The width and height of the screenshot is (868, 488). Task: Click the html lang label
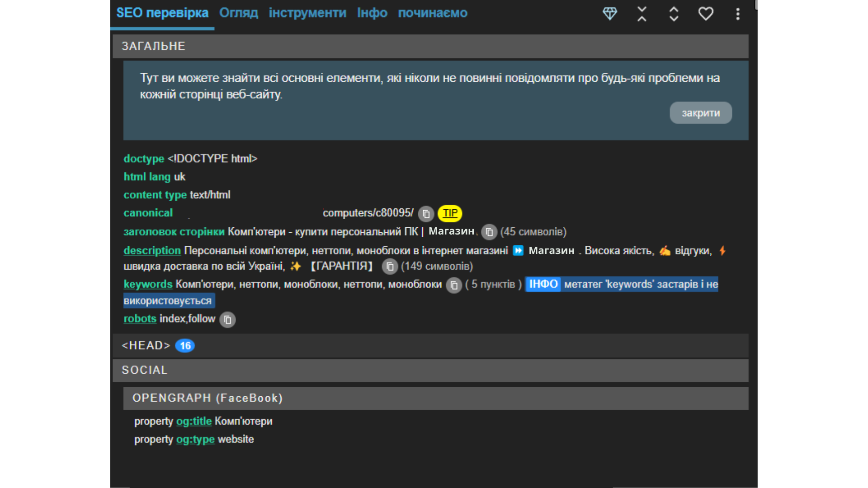[147, 177]
